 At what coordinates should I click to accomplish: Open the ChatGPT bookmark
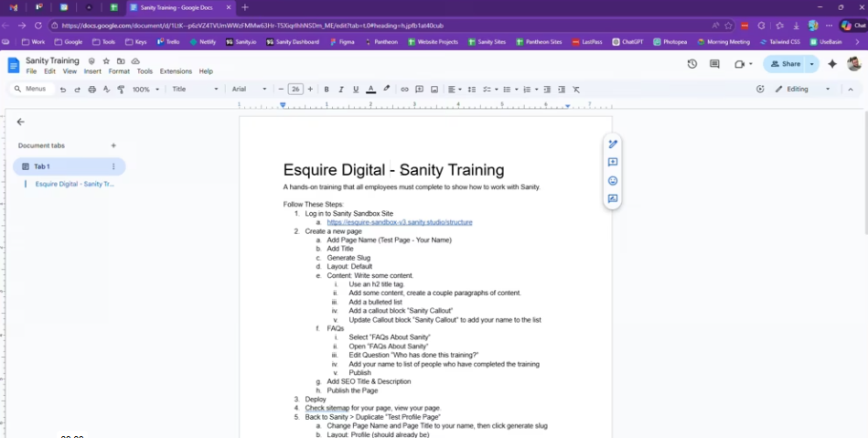pyautogui.click(x=627, y=41)
